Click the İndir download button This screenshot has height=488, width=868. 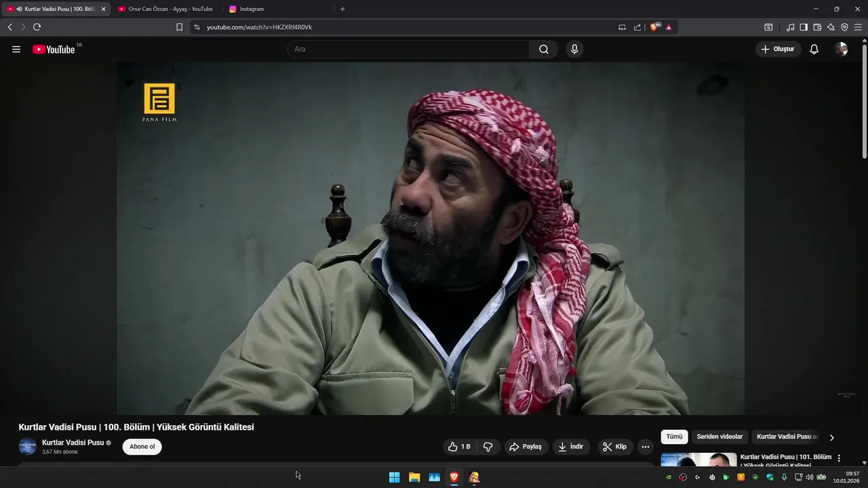pyautogui.click(x=570, y=447)
